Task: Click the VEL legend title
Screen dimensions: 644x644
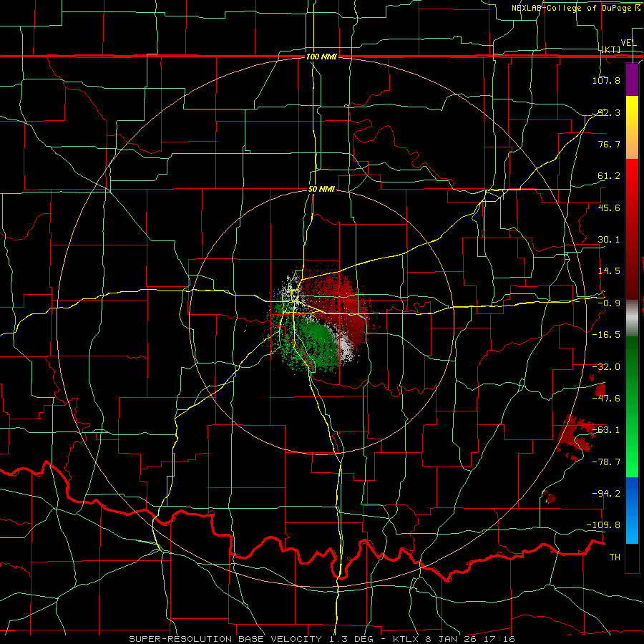Action: click(x=628, y=43)
